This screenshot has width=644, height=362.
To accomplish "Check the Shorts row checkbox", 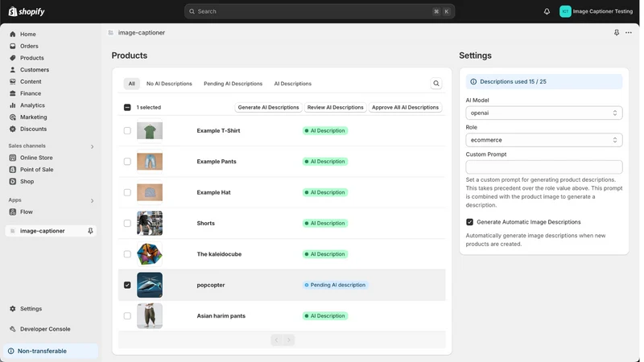I will click(127, 224).
